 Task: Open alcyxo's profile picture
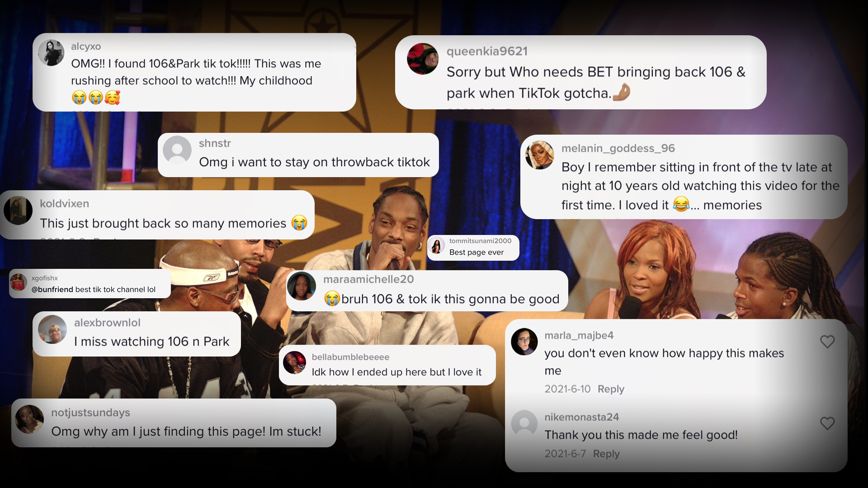(x=51, y=53)
